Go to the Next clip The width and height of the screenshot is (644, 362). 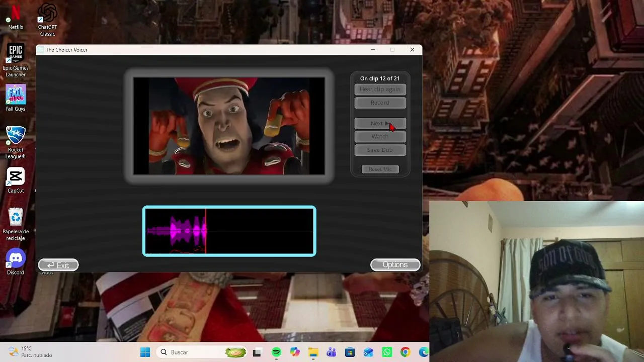(380, 123)
